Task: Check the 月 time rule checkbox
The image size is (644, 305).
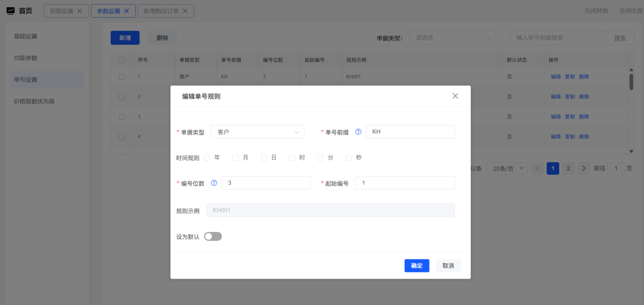Action: tap(235, 158)
